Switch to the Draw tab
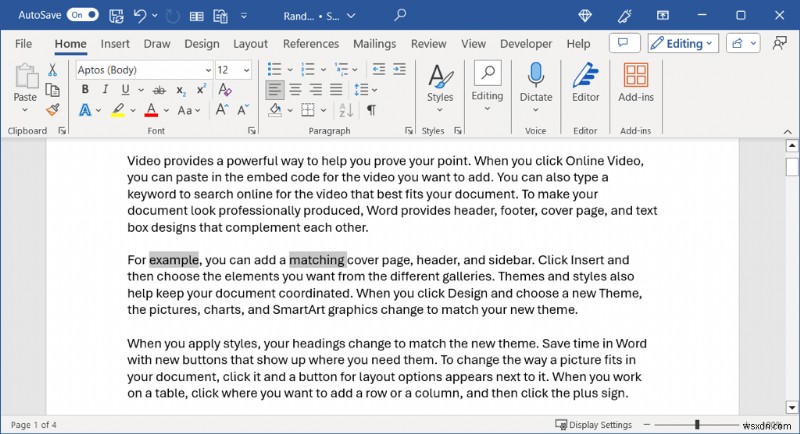The width and height of the screenshot is (800, 434). pyautogui.click(x=157, y=44)
